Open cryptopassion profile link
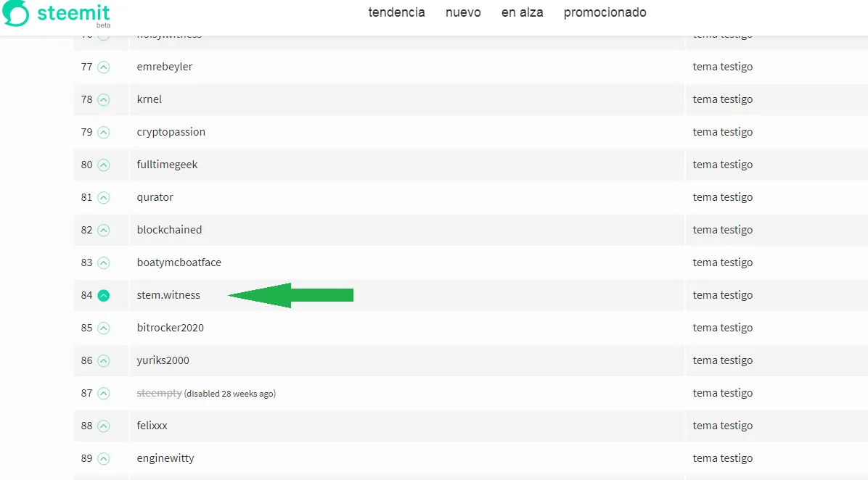The image size is (868, 480). pyautogui.click(x=171, y=132)
